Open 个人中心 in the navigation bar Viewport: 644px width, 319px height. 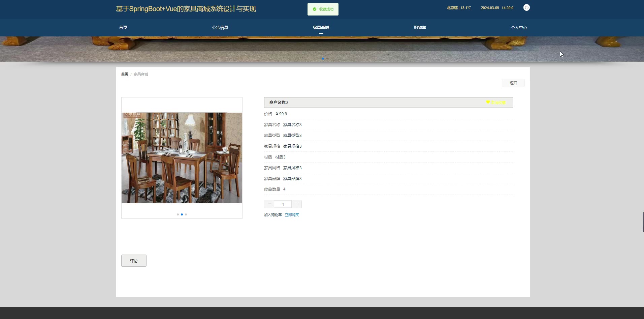519,28
